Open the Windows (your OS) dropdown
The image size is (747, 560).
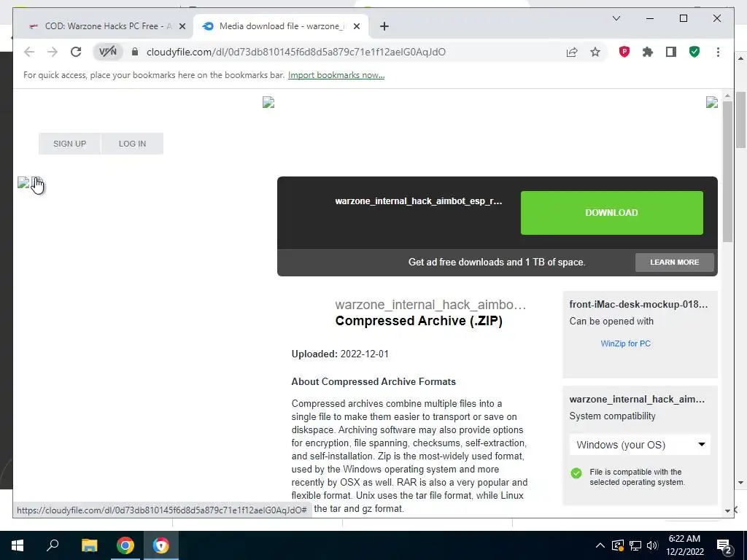pos(640,445)
